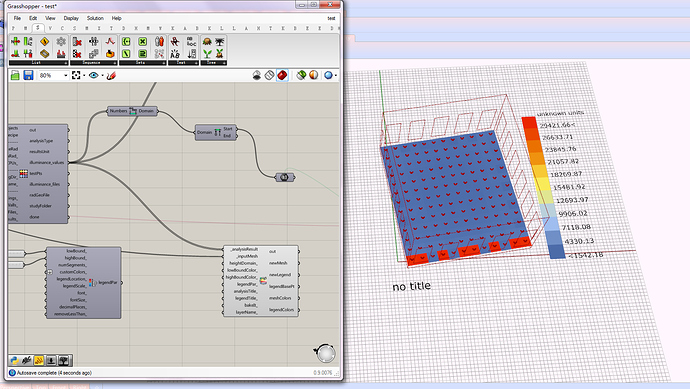This screenshot has width=690, height=389.
Task: Click the small parameter node after Domain Start
Action: point(284,177)
